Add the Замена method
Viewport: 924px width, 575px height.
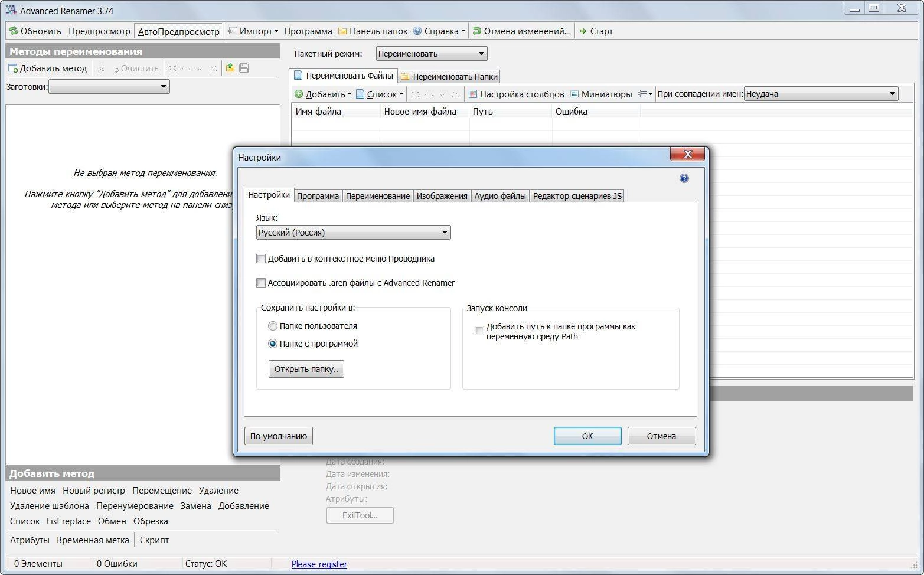pos(195,506)
